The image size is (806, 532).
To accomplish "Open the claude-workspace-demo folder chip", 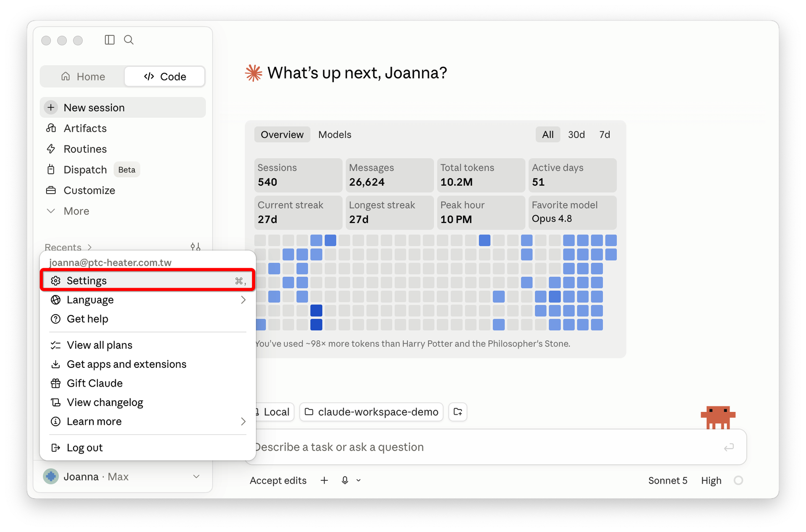I will click(372, 412).
